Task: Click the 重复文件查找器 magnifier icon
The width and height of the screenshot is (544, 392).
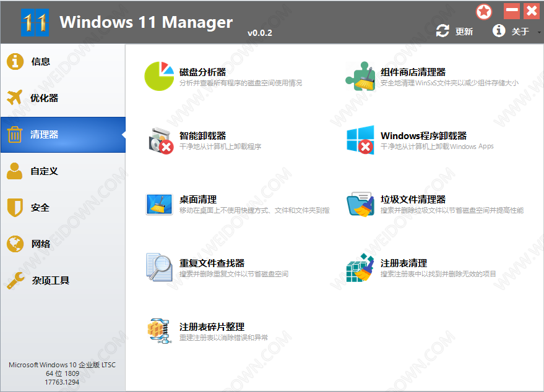Action: click(x=159, y=268)
